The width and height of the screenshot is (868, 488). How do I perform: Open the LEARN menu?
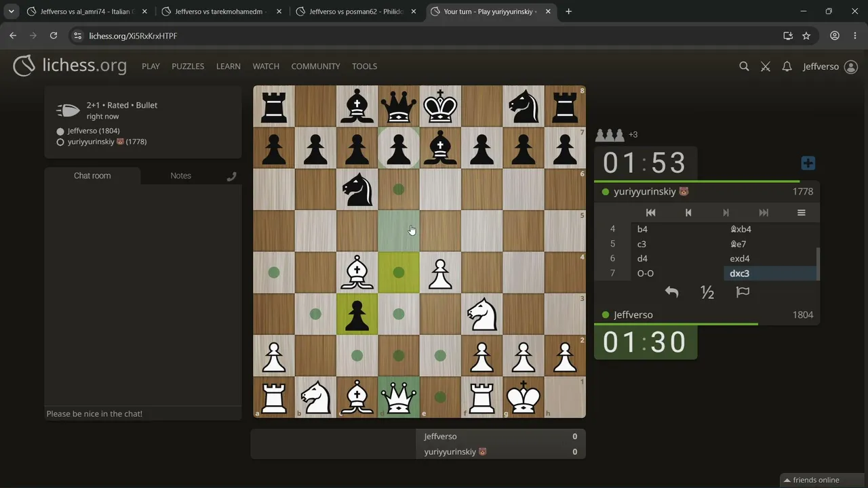point(229,66)
